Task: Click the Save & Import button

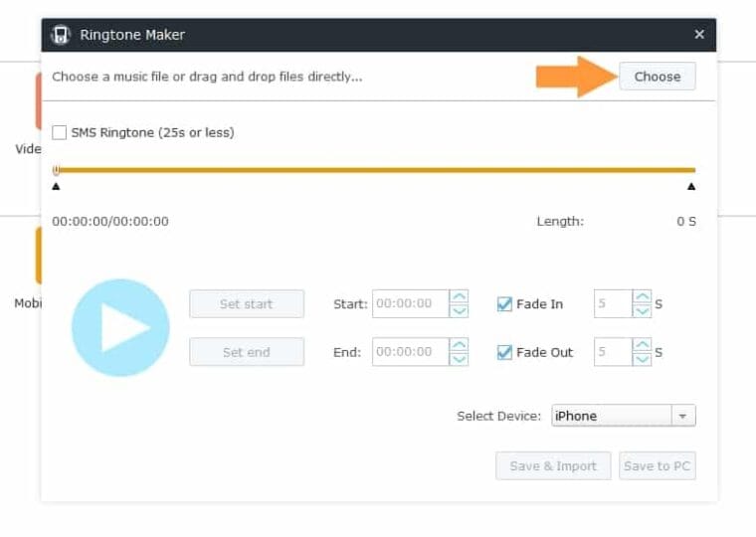Action: click(553, 465)
